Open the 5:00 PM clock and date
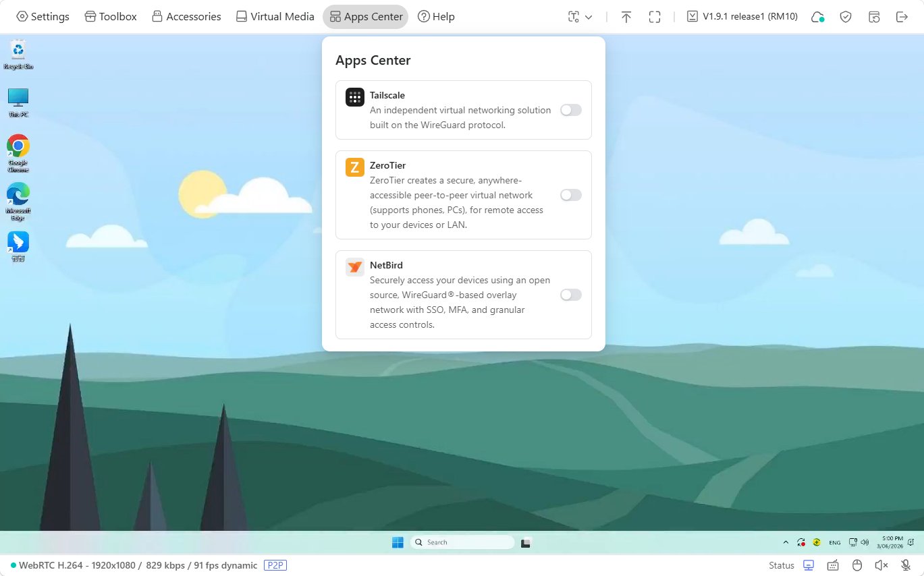This screenshot has height=576, width=924. pyautogui.click(x=890, y=542)
